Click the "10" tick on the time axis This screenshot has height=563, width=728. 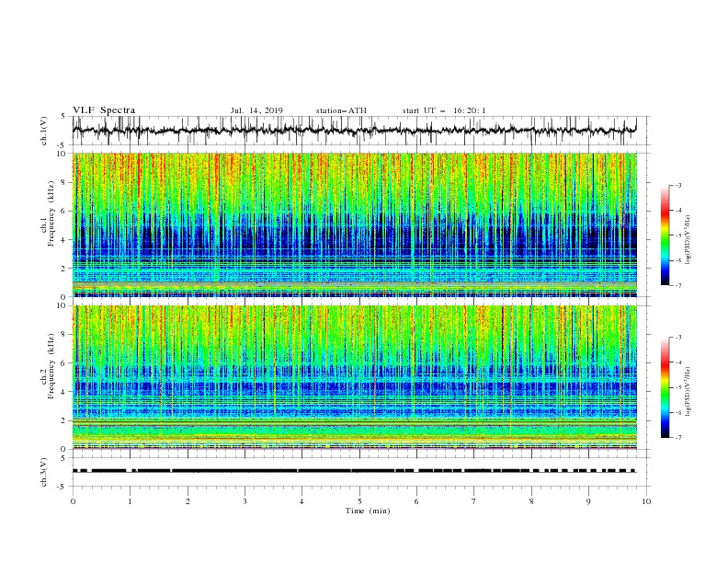click(x=646, y=501)
